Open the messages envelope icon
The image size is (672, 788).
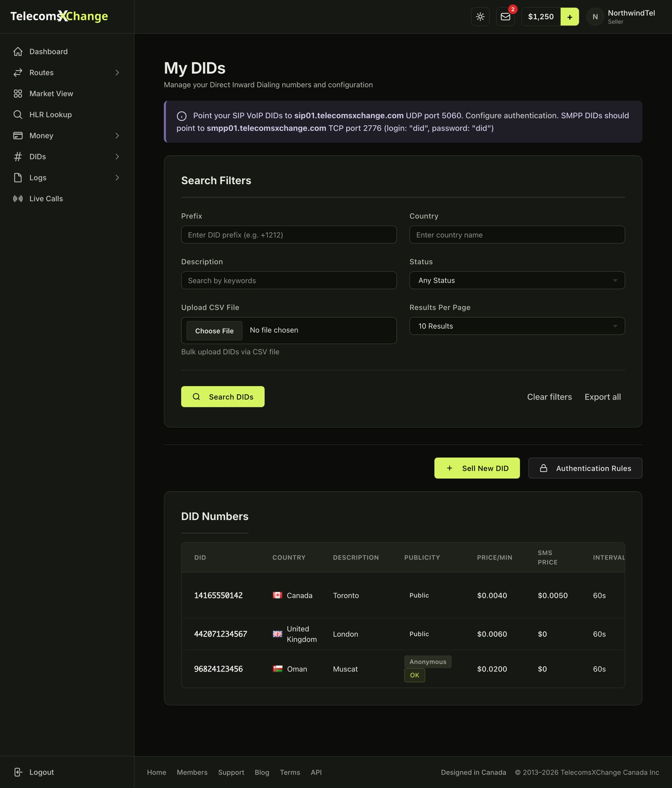(x=505, y=17)
